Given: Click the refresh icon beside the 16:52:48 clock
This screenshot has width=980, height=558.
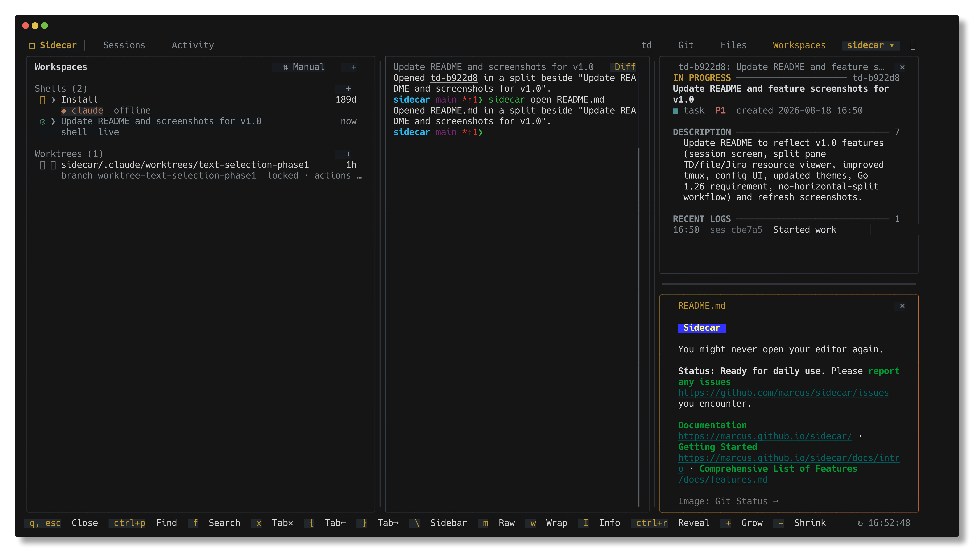Looking at the screenshot, I should point(860,524).
